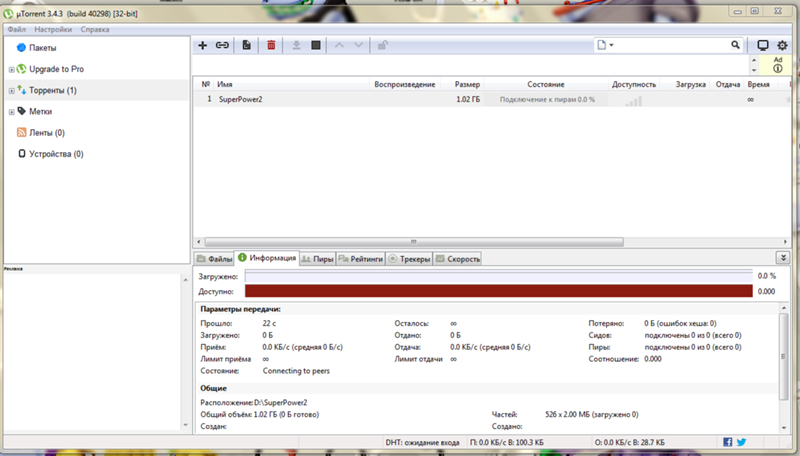Click the Twitter bird icon in status bar
This screenshot has width=800, height=456.
pyautogui.click(x=741, y=442)
